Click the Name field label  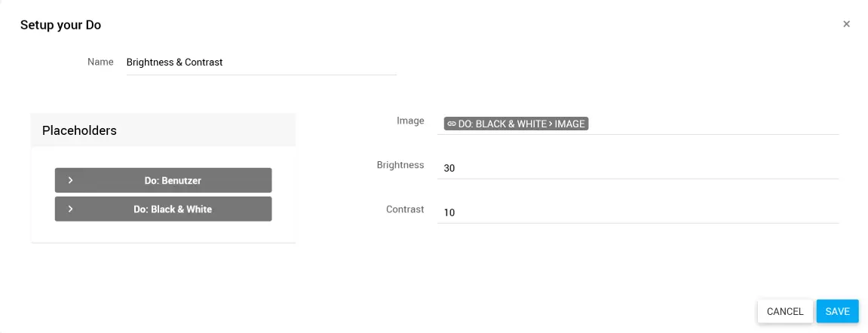tap(100, 62)
